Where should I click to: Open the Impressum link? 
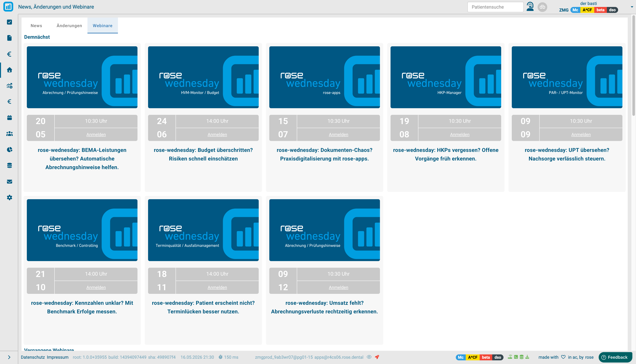[x=57, y=357]
